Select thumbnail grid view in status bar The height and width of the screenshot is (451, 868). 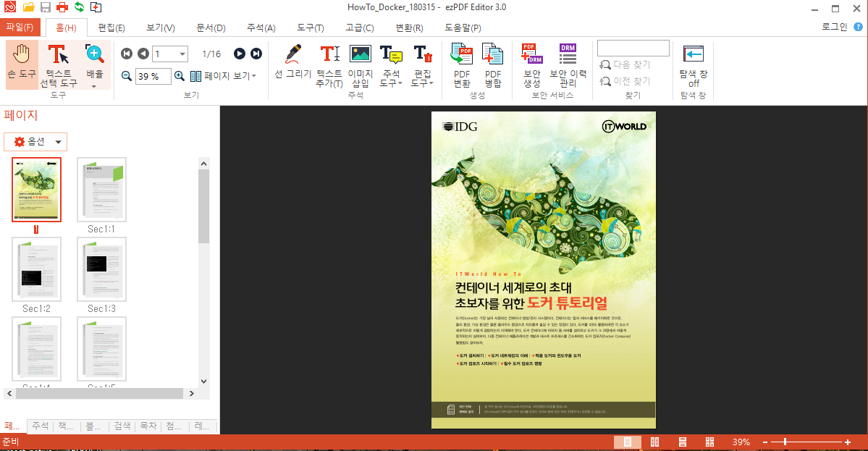coord(709,442)
